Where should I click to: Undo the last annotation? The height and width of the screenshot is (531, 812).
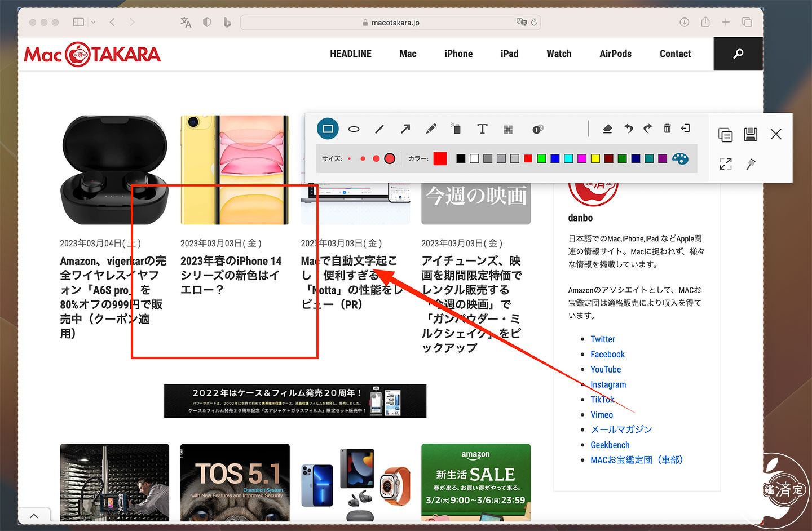coord(628,129)
